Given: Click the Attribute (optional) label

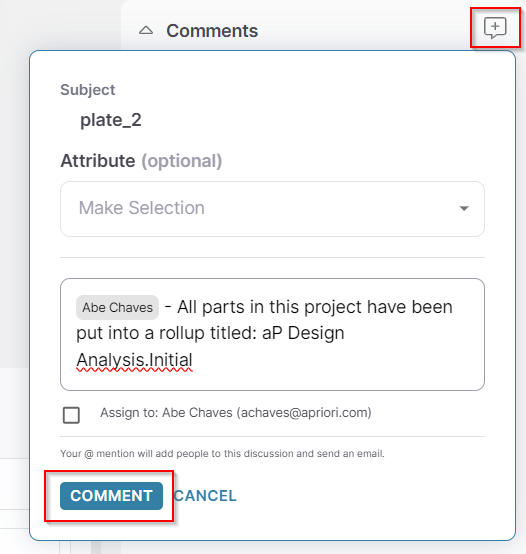Looking at the screenshot, I should [x=141, y=161].
